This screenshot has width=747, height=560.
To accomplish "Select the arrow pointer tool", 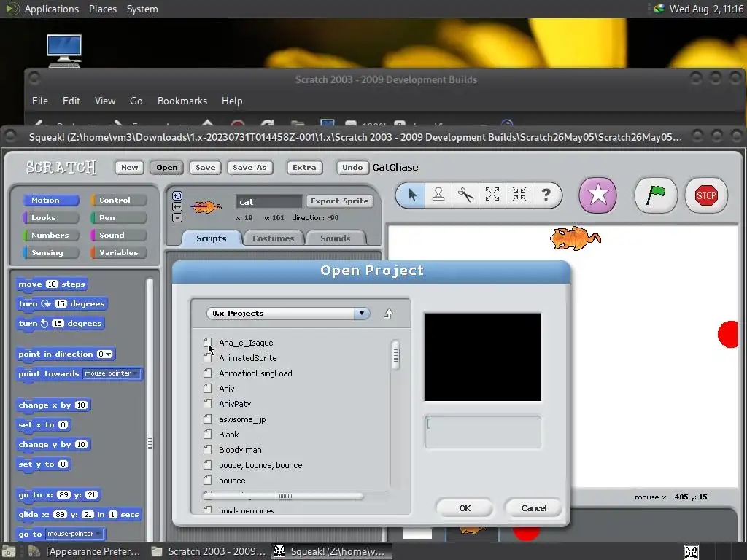I will (412, 195).
